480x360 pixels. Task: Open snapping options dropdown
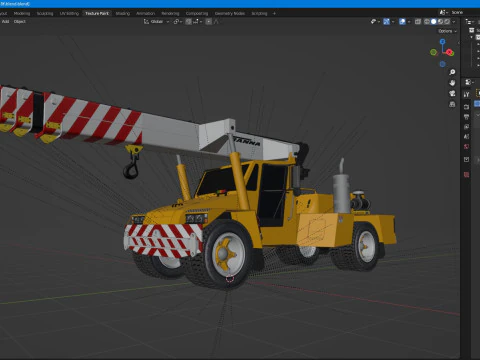point(197,21)
